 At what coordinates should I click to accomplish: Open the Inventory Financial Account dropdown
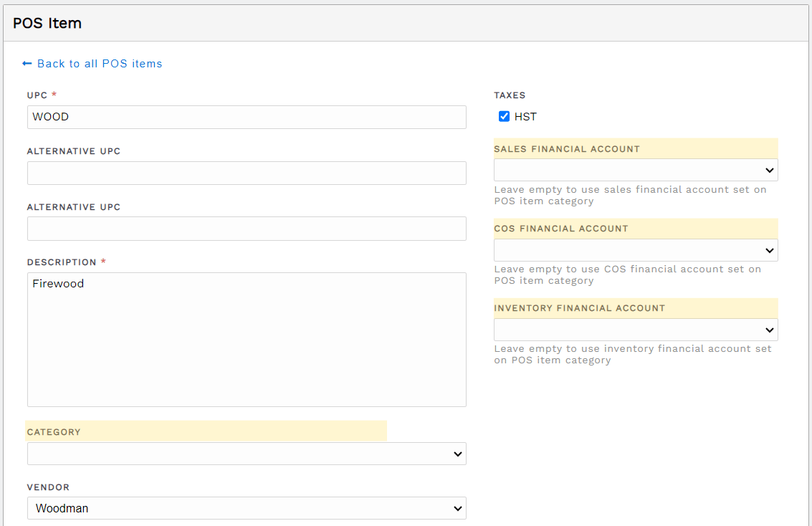click(x=636, y=330)
